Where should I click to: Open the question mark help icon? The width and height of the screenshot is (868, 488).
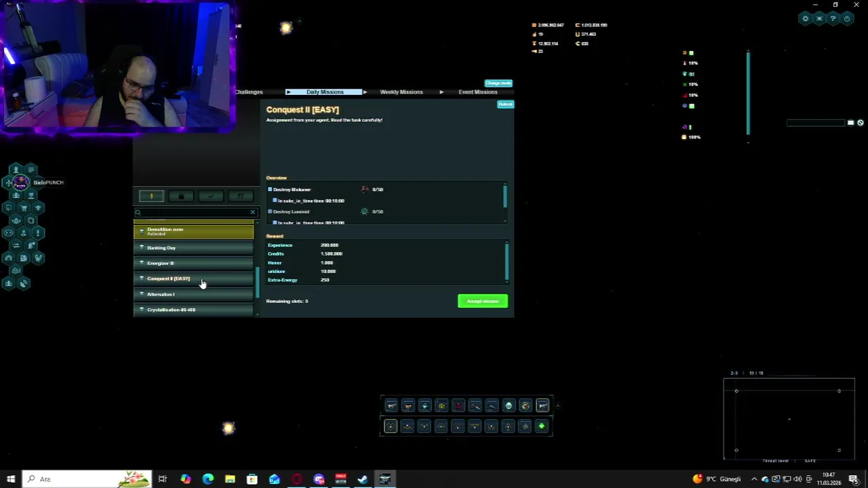pyautogui.click(x=833, y=19)
